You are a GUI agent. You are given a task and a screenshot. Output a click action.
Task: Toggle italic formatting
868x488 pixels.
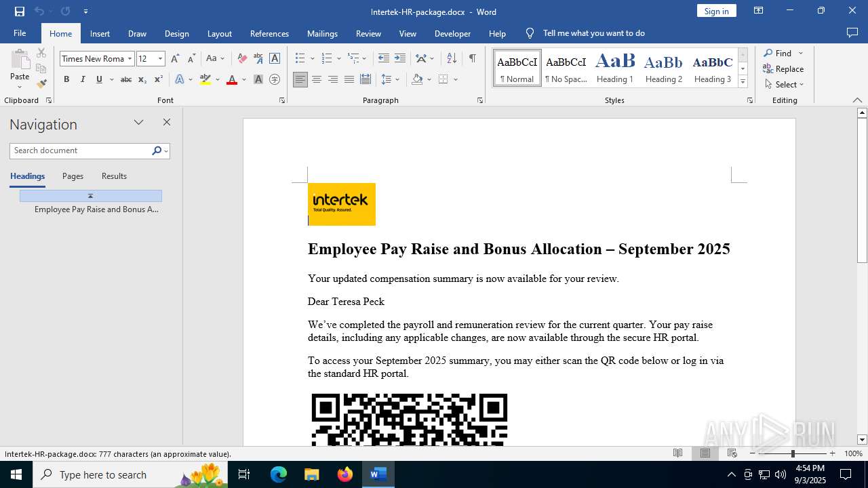pos(83,79)
